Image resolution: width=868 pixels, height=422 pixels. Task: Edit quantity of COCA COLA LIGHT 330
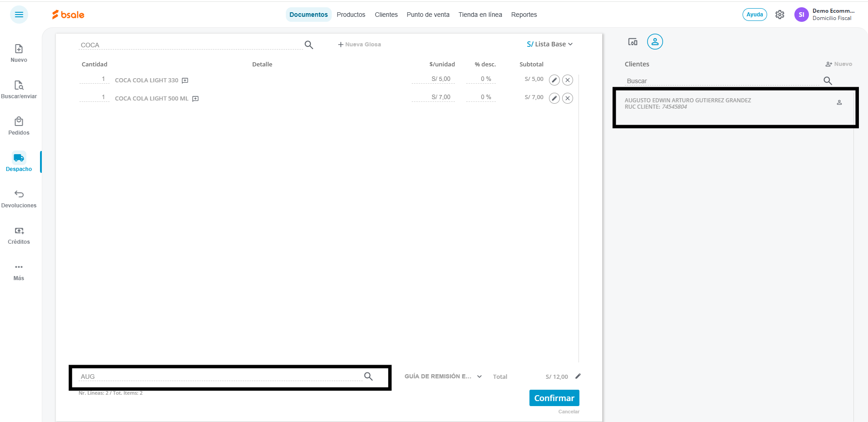95,79
